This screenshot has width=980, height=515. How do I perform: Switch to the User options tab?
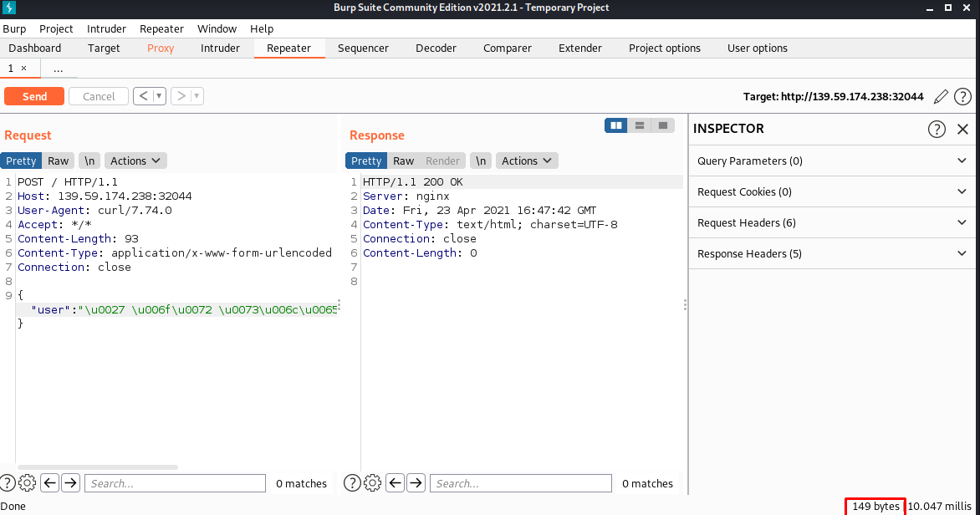(758, 48)
